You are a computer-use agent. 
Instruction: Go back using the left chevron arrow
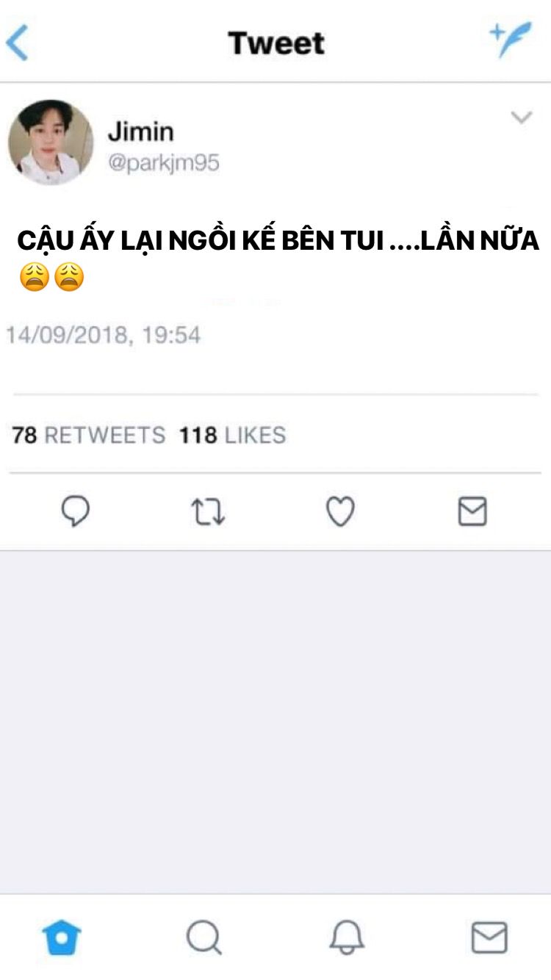(17, 43)
